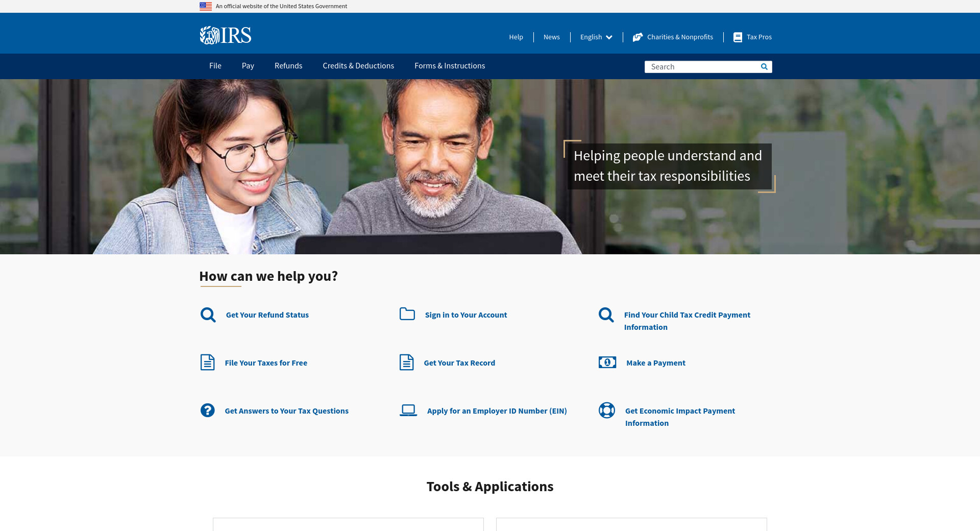Click the search magnifier icon button
Viewport: 980px width, 531px height.
[x=764, y=67]
